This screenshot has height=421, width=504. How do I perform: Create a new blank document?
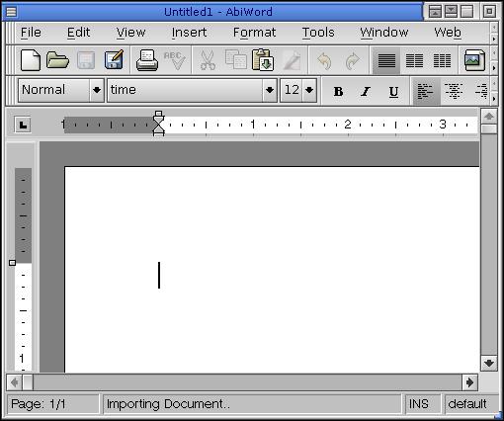[31, 60]
